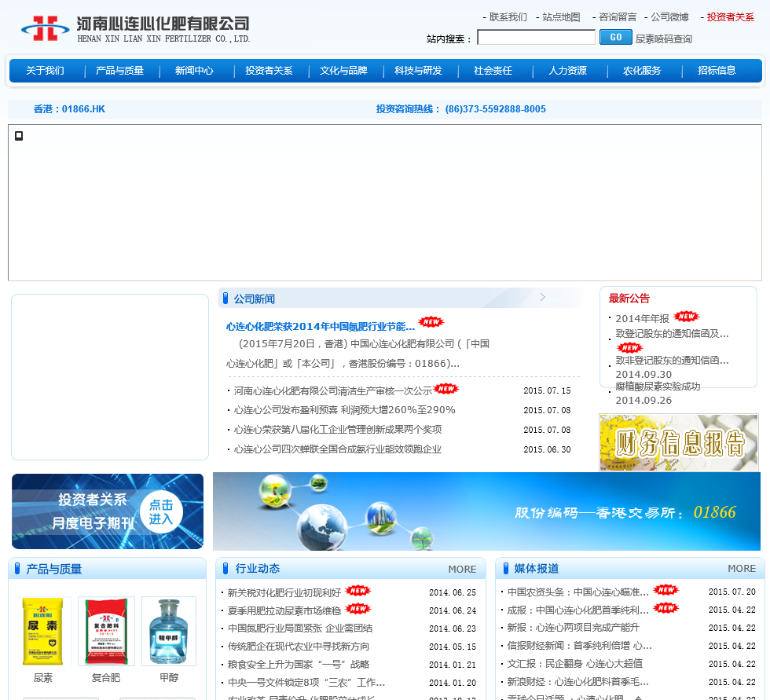Open 科技与研发 navigation menu
This screenshot has width=770, height=700.
418,71
